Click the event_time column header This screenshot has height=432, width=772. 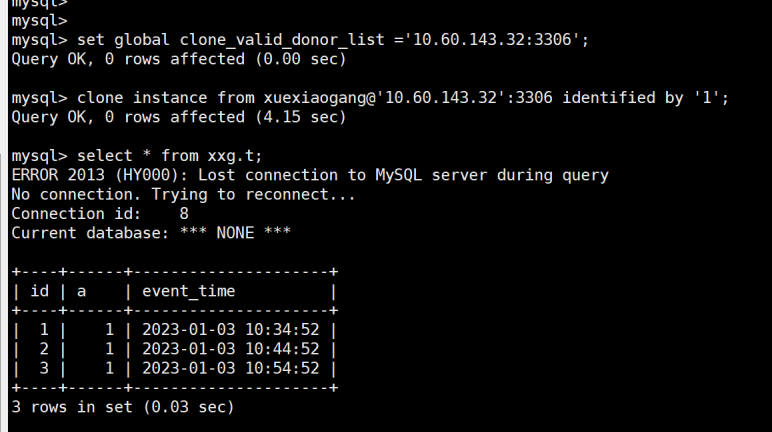point(189,291)
